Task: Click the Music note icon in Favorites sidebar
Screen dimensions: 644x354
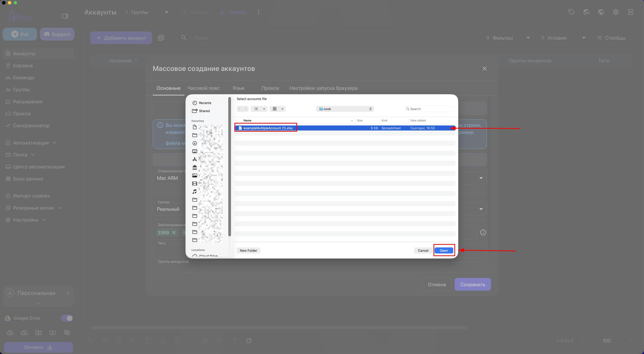Action: coord(195,191)
